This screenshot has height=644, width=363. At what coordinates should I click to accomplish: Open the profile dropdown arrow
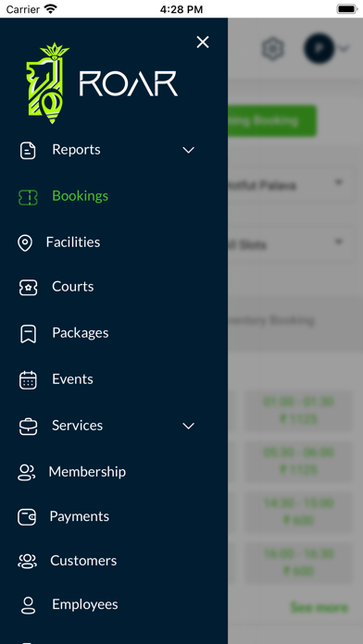[x=344, y=49]
